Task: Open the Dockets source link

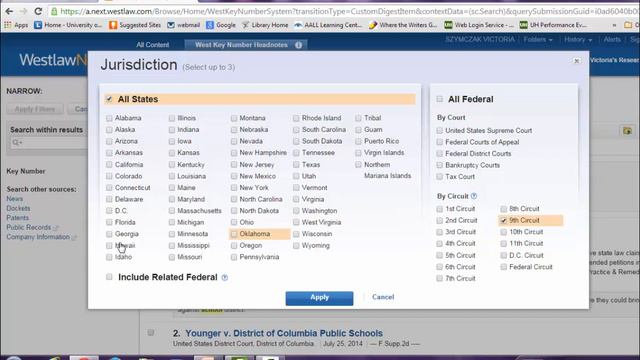Action: [x=18, y=208]
